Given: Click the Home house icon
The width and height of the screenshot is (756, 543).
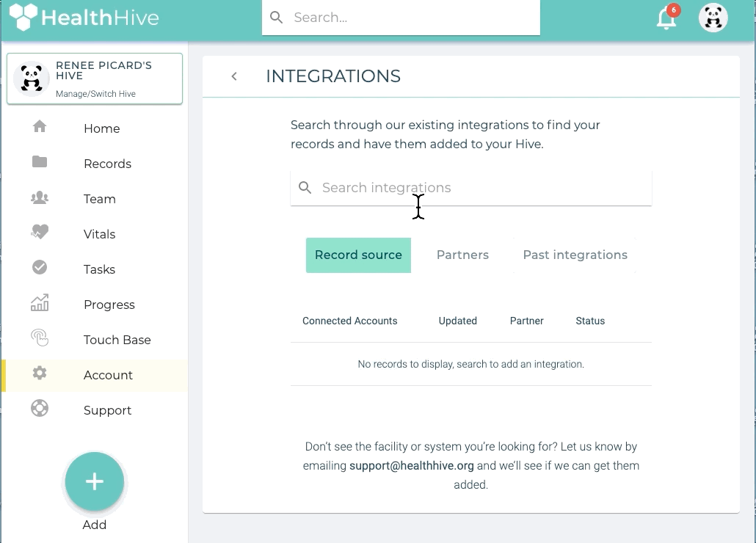Looking at the screenshot, I should 40,127.
